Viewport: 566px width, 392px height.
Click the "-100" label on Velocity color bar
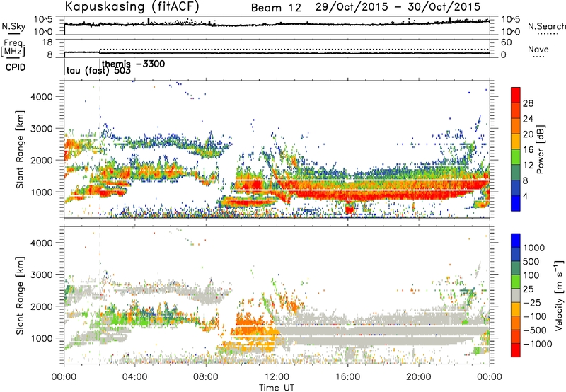click(x=535, y=316)
